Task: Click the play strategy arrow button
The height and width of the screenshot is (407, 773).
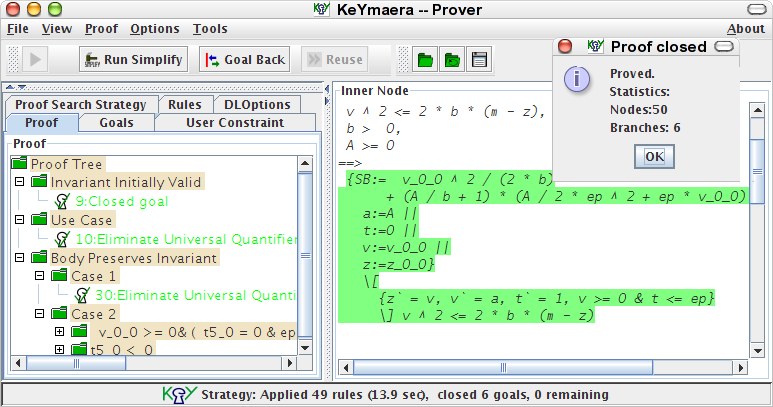Action: click(35, 60)
